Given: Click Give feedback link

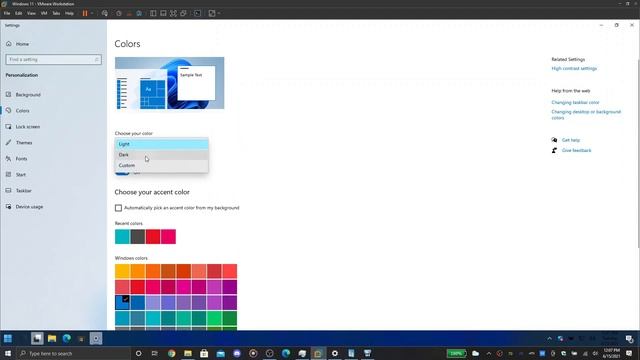Looking at the screenshot, I should (x=576, y=151).
